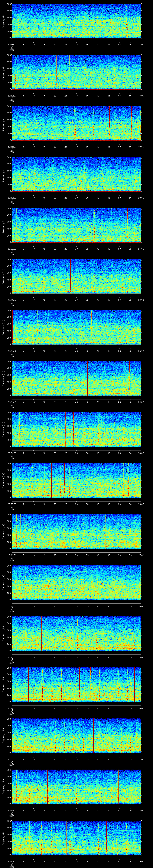Select the 20:24:00 time axis label
The image size is (153, 868).
(12, 453)
